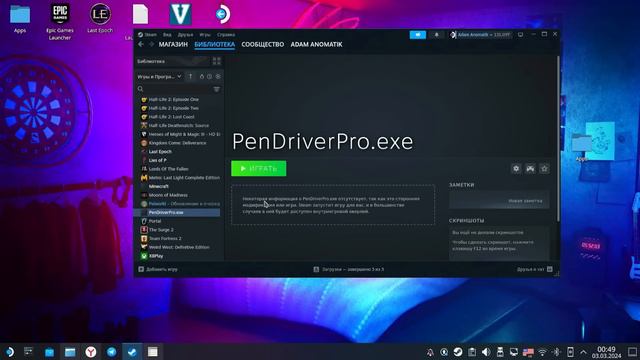Switch to the БИБЛИОТЕКА tab
This screenshot has width=640, height=360.
point(215,44)
